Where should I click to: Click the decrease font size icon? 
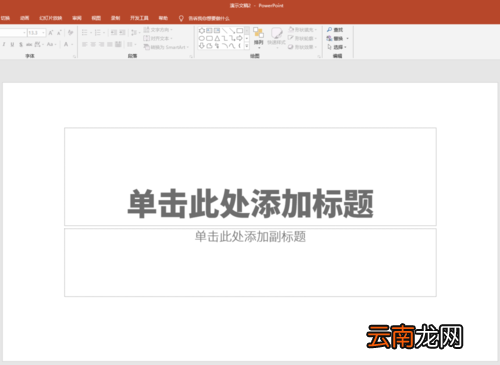pos(59,33)
